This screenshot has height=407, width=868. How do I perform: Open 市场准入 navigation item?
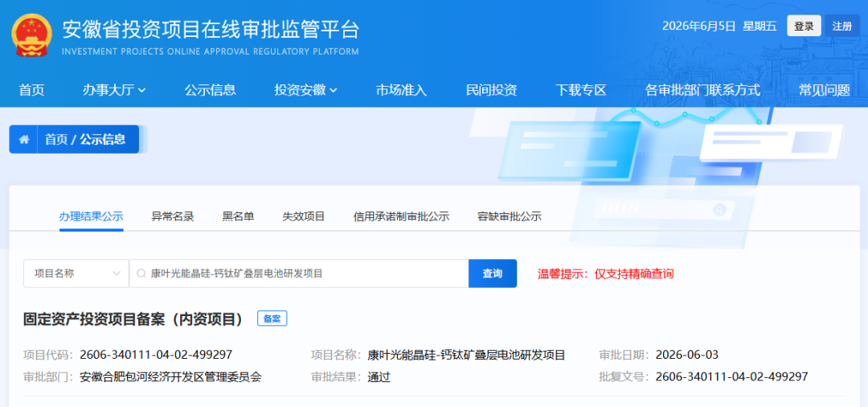coord(401,90)
